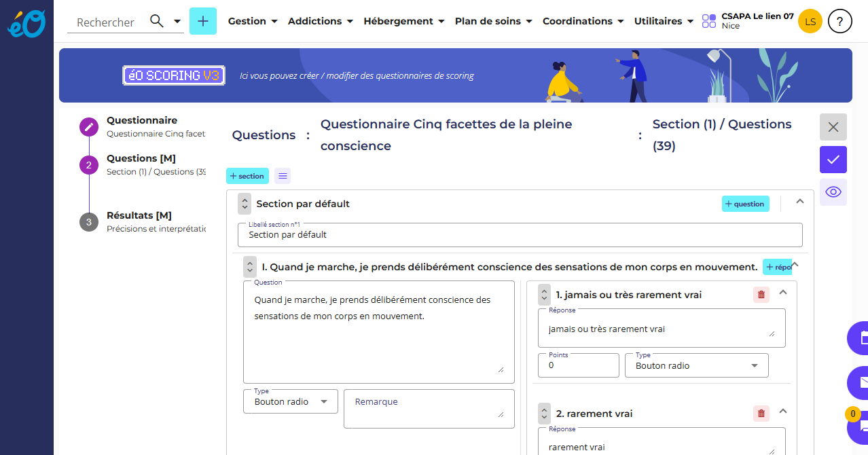
Task: Click the cyan plus quick-add button
Action: pos(203,22)
